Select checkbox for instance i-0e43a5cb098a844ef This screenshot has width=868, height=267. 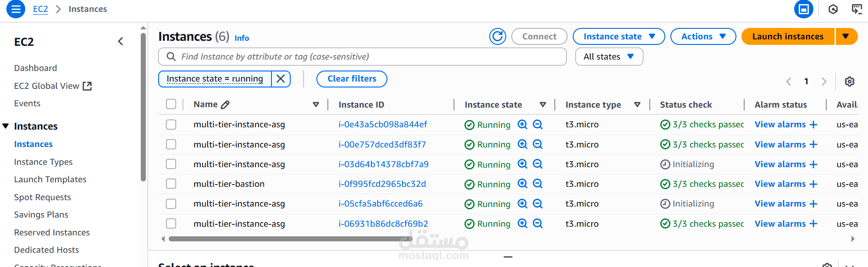[171, 125]
